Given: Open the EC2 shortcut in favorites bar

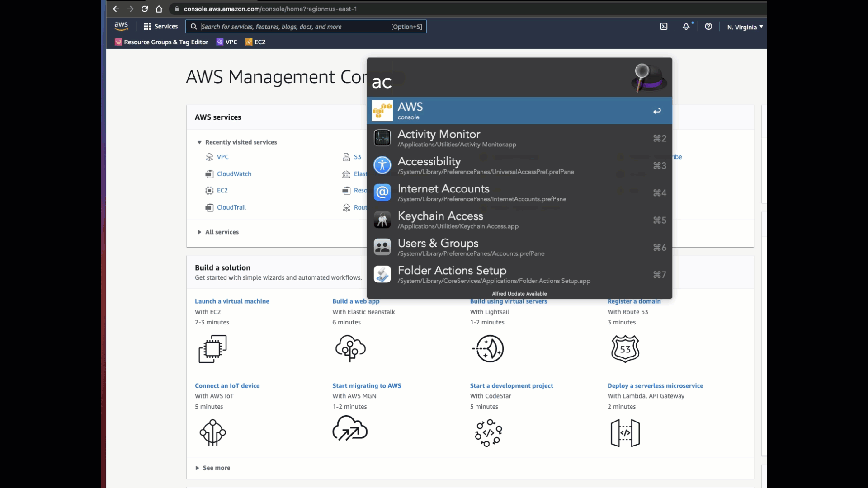Looking at the screenshot, I should point(255,42).
